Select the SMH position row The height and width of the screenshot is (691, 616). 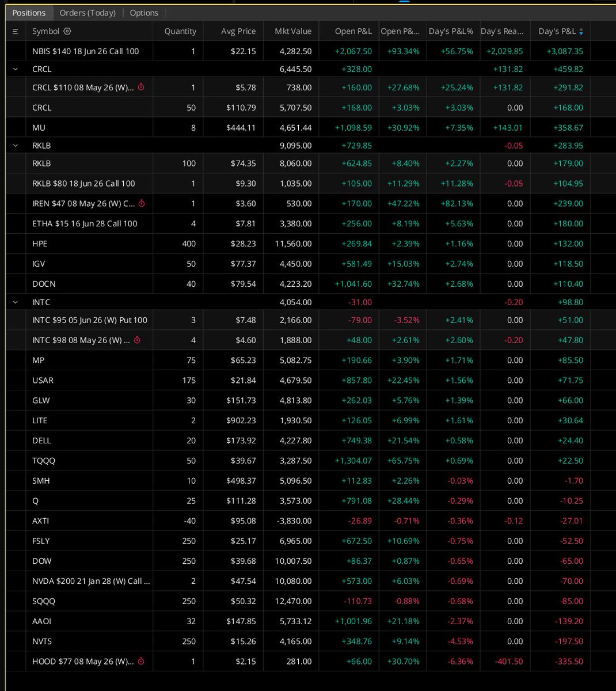311,481
